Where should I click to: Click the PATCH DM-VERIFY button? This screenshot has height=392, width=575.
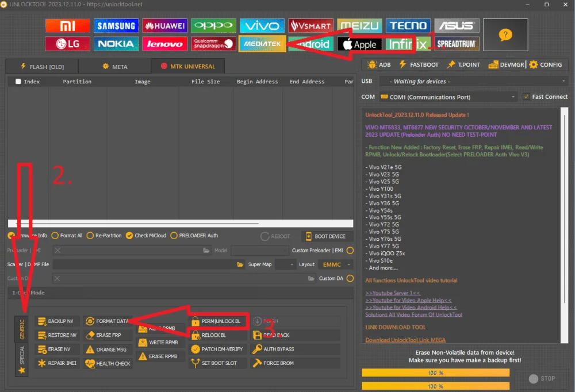(217, 349)
